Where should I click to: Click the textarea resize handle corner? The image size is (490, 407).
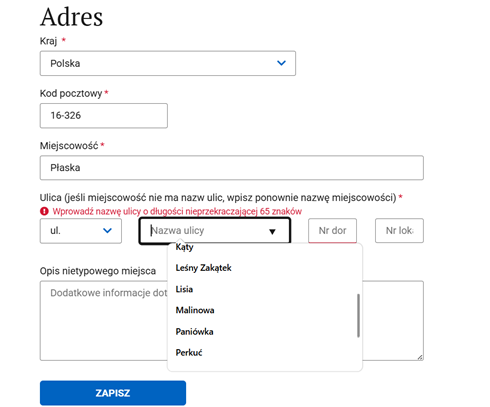[x=420, y=357]
